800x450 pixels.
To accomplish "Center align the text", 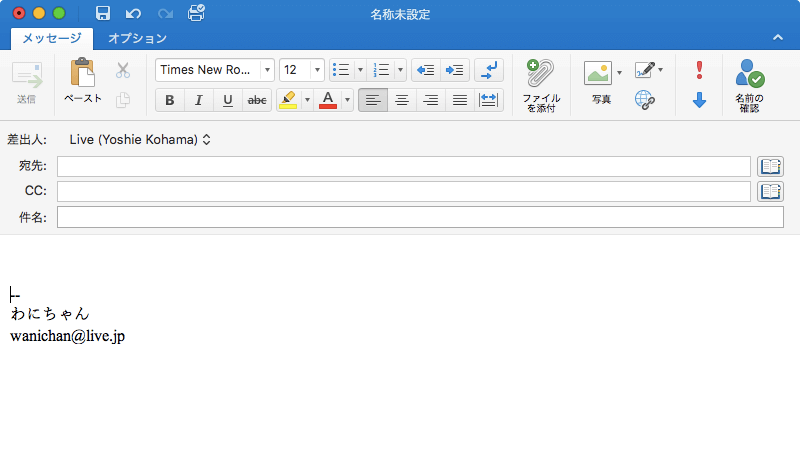I will click(x=402, y=100).
